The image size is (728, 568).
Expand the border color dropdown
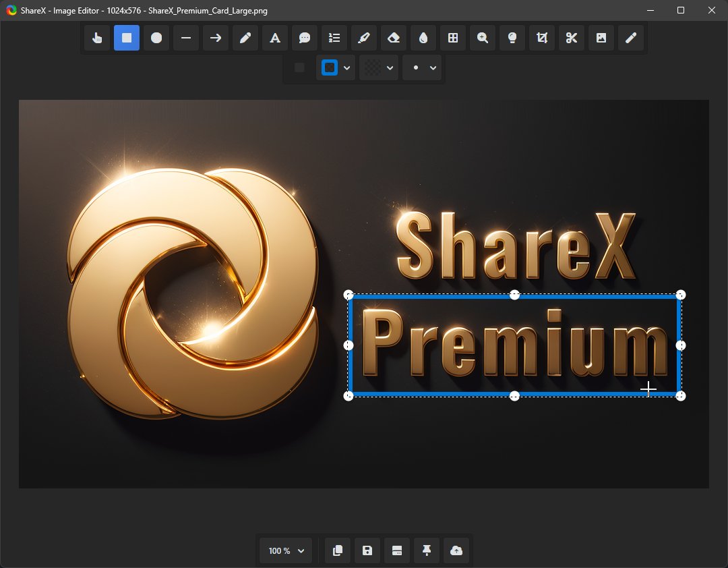pos(347,67)
